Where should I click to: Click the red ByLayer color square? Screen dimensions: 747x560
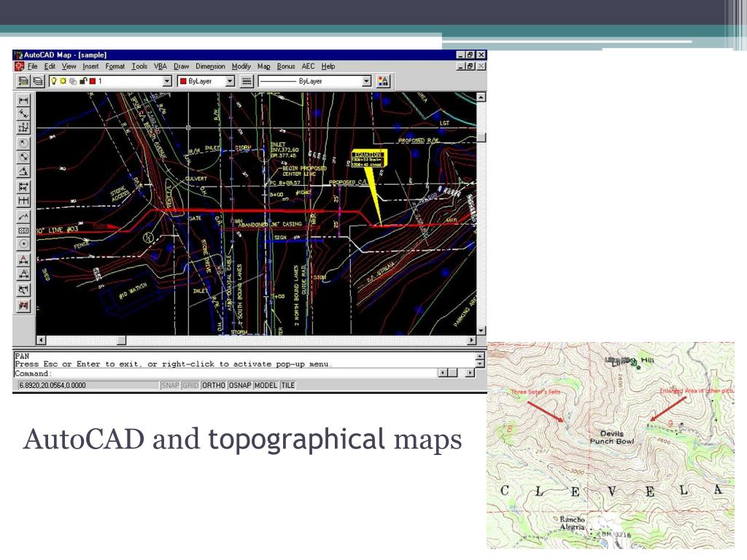(x=183, y=81)
